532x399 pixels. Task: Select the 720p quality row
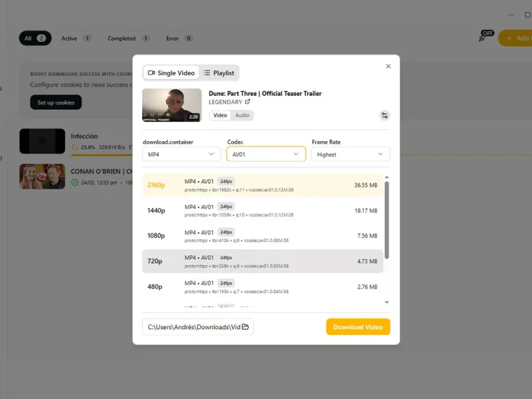tap(263, 261)
